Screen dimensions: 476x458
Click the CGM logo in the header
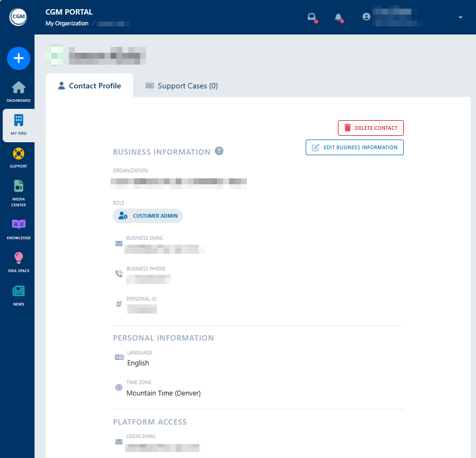coord(18,17)
